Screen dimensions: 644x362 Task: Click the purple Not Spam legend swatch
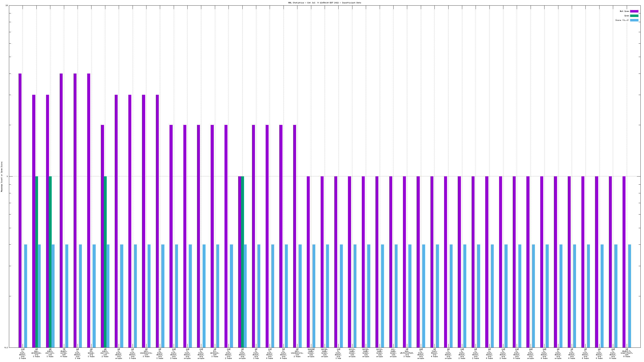(634, 11)
